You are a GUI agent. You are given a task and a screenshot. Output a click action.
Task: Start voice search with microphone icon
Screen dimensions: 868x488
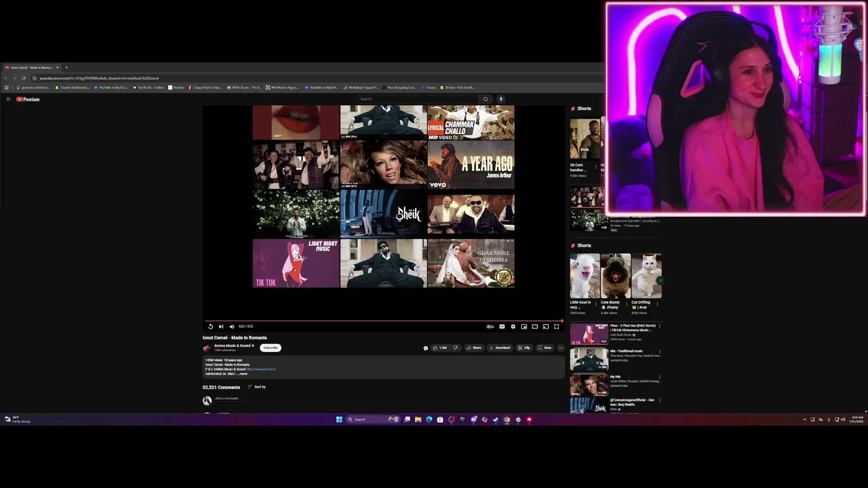coord(501,99)
